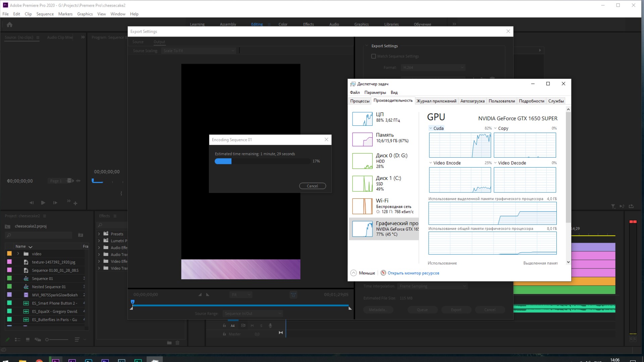The height and width of the screenshot is (362, 644).
Task: Click the orange label of video bin
Action: coord(9,254)
